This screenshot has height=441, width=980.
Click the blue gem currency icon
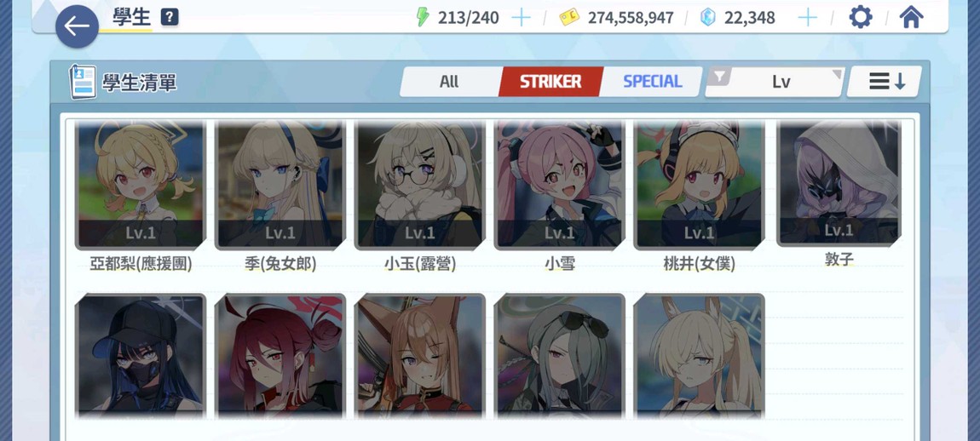pyautogui.click(x=707, y=18)
